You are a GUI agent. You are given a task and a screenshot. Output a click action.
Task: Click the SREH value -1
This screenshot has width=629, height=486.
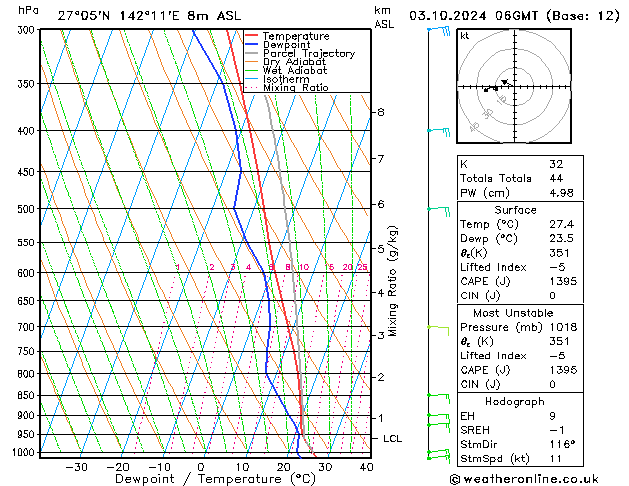557,430
